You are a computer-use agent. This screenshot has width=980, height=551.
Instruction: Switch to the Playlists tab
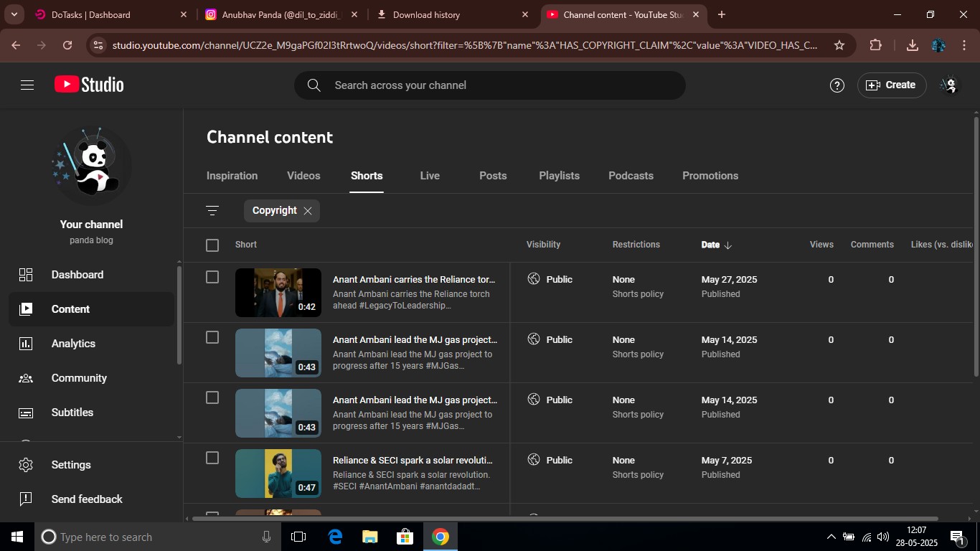(x=559, y=176)
